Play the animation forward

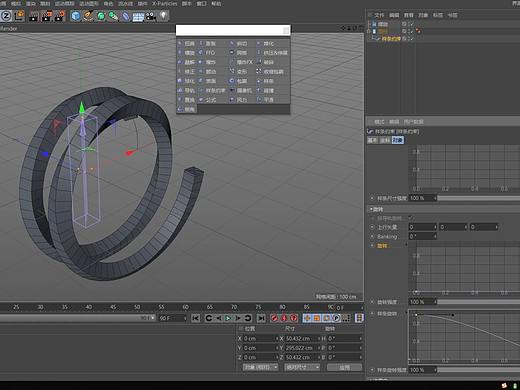[228, 318]
